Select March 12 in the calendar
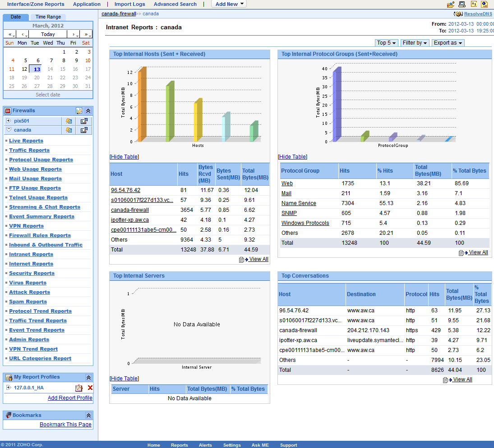The width and height of the screenshot is (494, 448). tap(24, 69)
